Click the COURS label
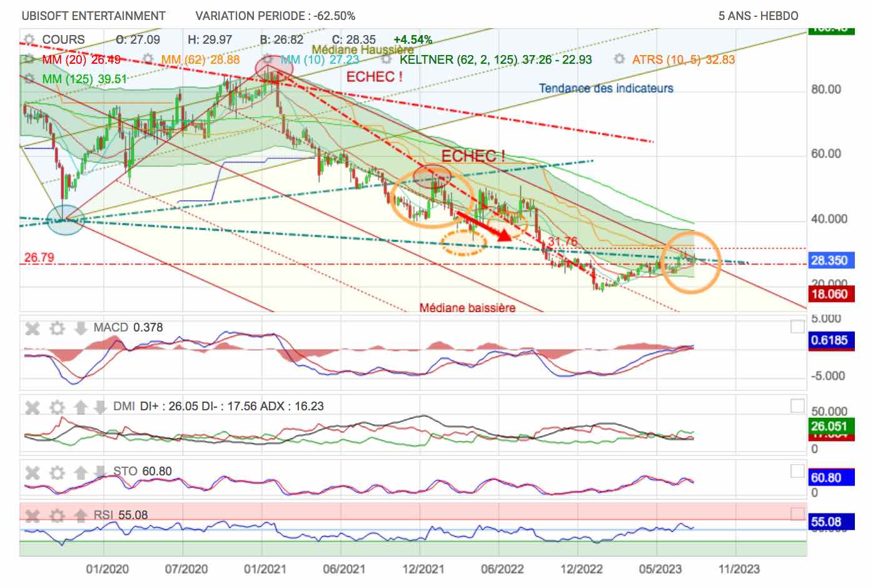The image size is (873, 588). pyautogui.click(x=63, y=39)
